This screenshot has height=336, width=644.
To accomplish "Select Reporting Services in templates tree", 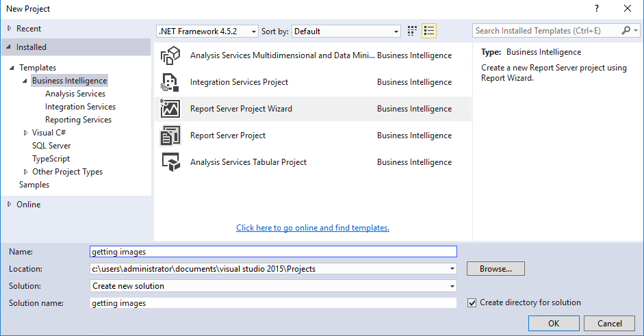I will click(78, 120).
